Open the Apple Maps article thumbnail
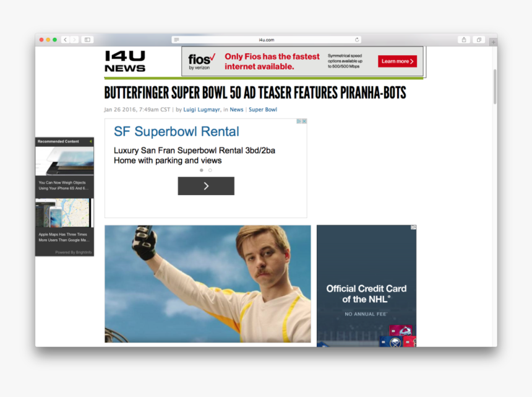Viewport: 532px width, 397px height. click(64, 212)
